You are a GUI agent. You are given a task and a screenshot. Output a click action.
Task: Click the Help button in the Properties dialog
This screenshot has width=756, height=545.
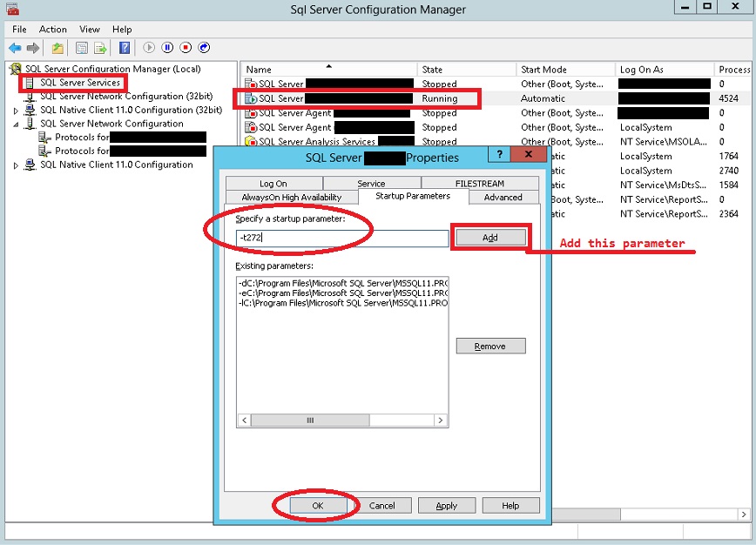click(x=510, y=506)
